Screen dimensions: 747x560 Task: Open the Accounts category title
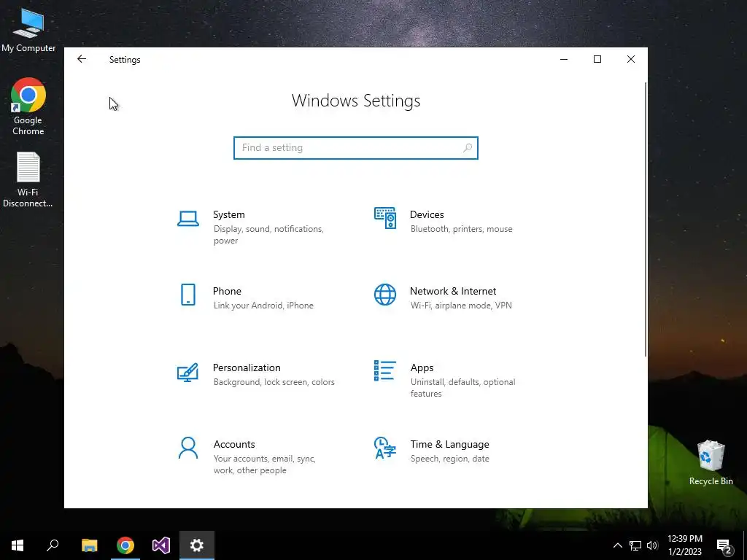(x=234, y=444)
